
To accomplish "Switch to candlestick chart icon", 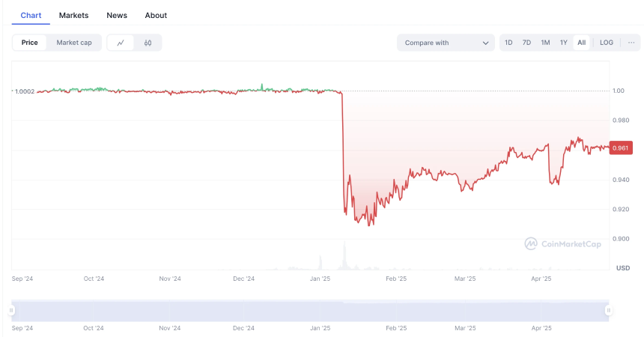I will pos(148,43).
